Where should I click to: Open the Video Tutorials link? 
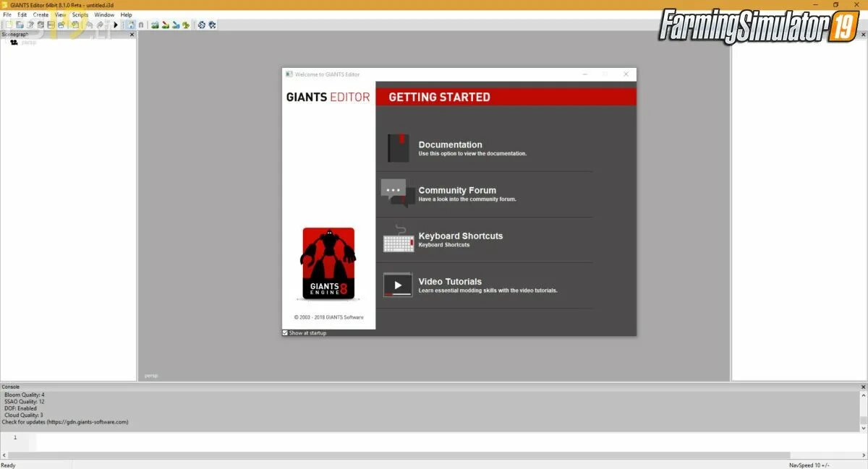pos(450,281)
